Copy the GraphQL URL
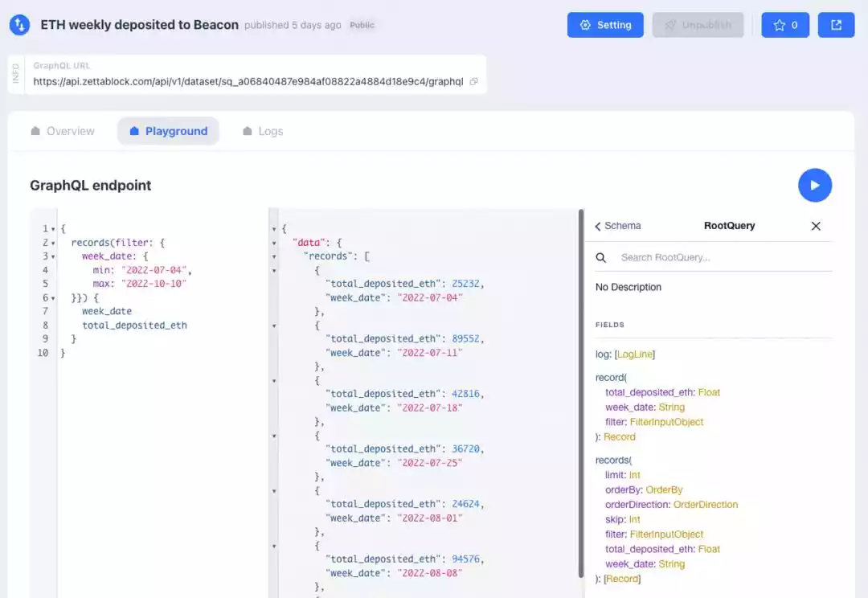Image resolution: width=868 pixels, height=598 pixels. pos(473,82)
